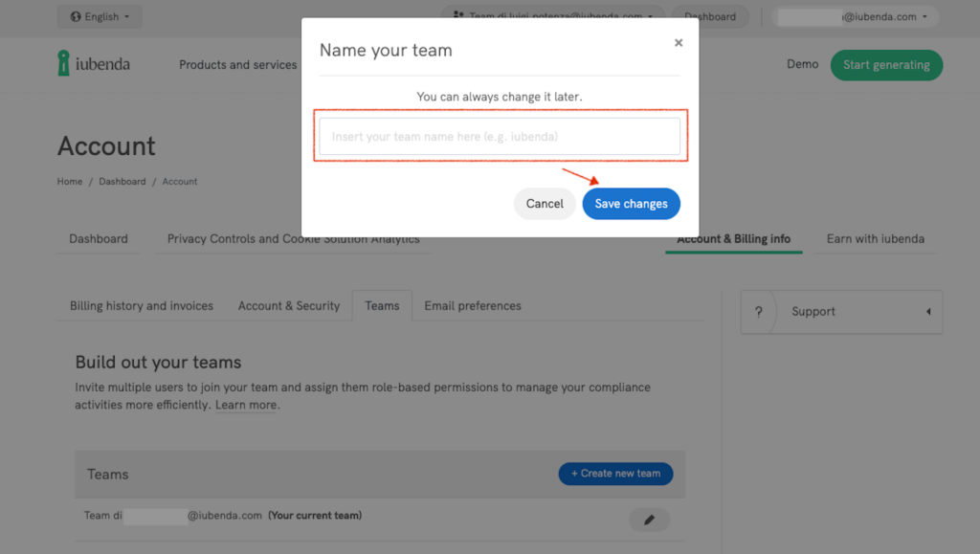The width and height of the screenshot is (980, 554).
Task: Click the Support question mark icon
Action: tap(759, 312)
